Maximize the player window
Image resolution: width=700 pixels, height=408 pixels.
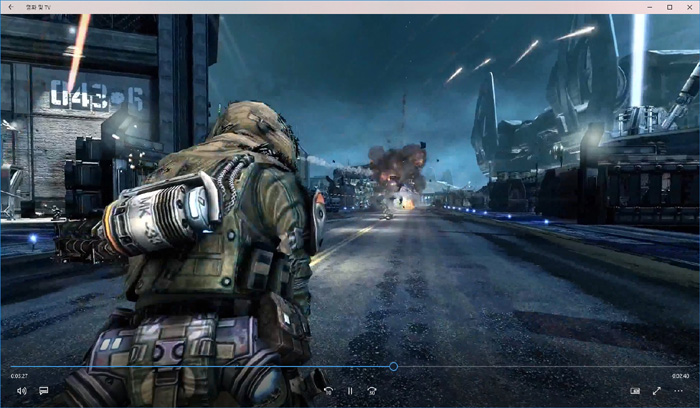tap(670, 7)
